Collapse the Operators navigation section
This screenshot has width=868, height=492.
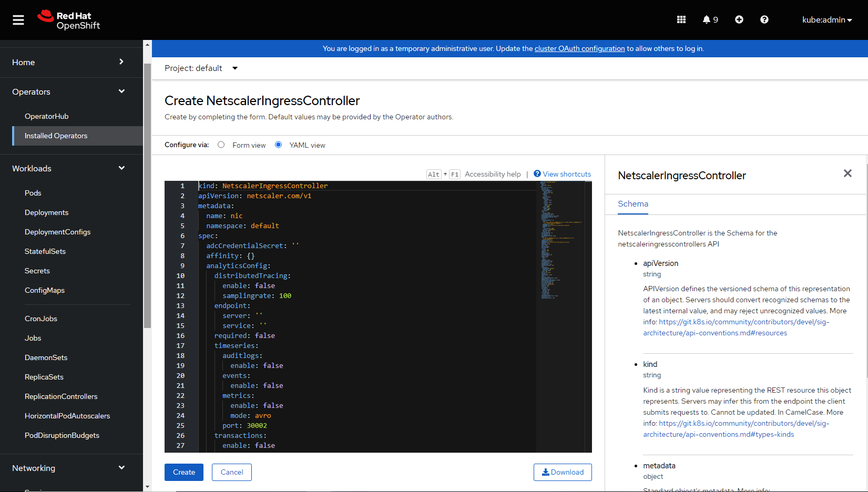72,91
